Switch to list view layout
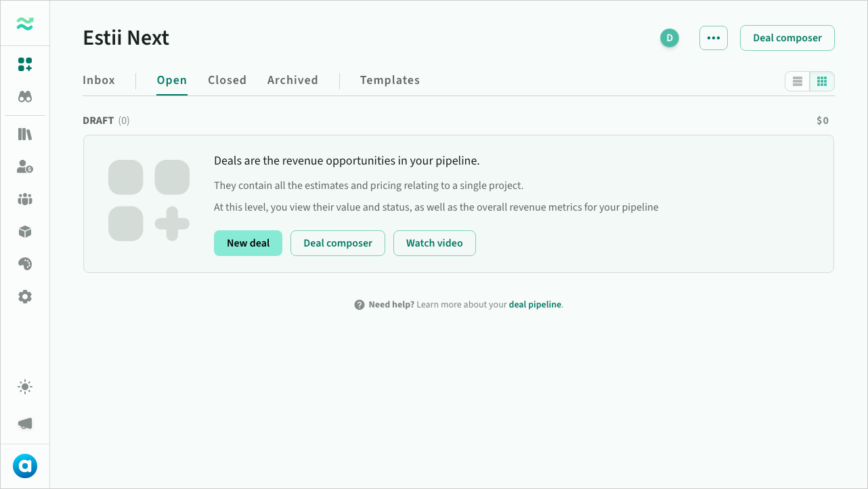This screenshot has height=489, width=868. pos(798,81)
